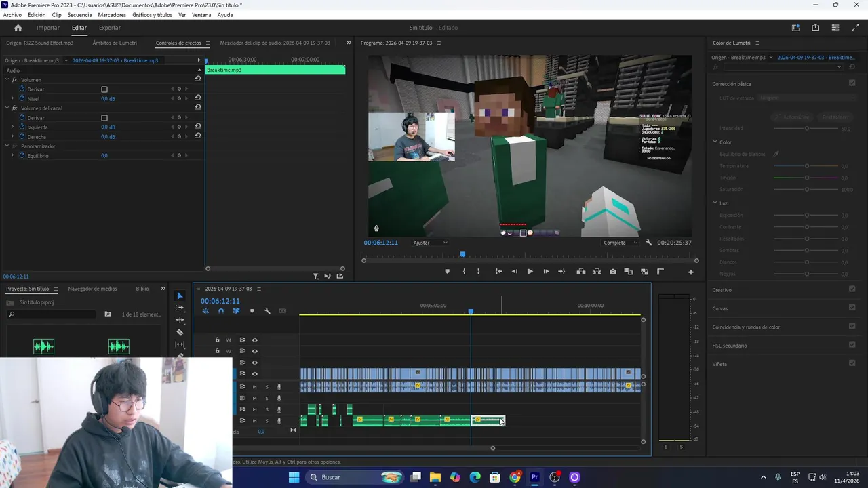Viewport: 868px width, 488px height.
Task: Open the quick export share icon
Action: point(815,28)
